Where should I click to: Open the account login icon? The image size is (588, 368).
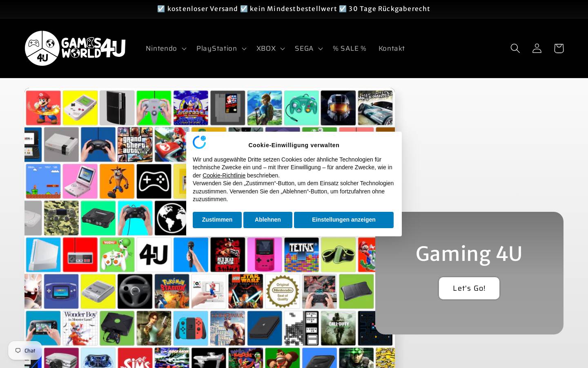click(537, 48)
